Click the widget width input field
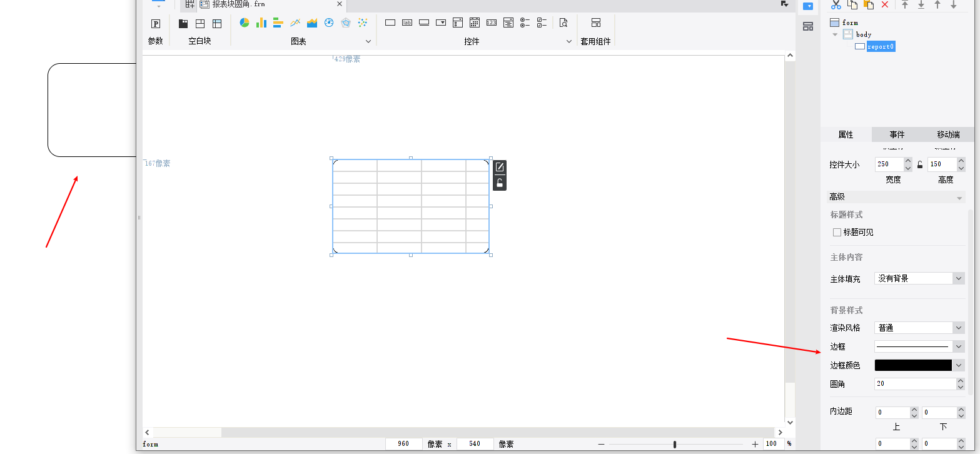The height and width of the screenshot is (454, 980). pyautogui.click(x=889, y=164)
